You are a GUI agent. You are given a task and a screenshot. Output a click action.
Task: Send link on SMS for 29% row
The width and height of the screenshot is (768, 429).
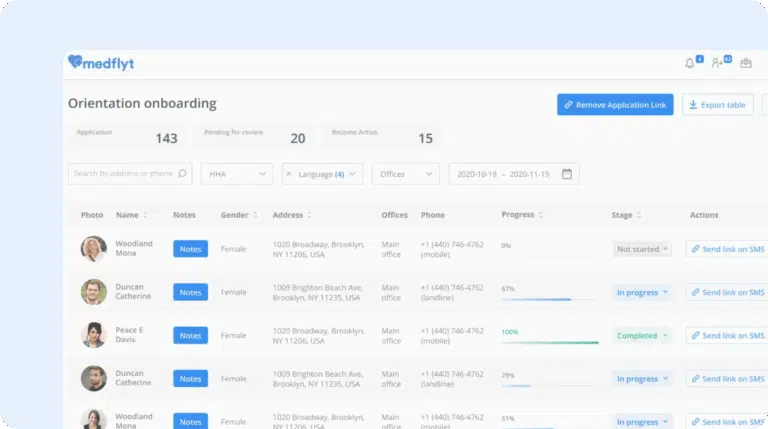tap(727, 379)
